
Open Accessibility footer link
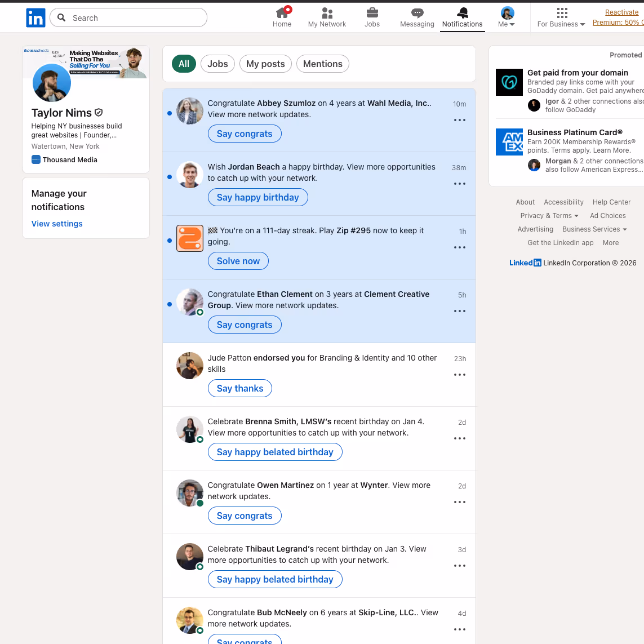[x=563, y=202]
